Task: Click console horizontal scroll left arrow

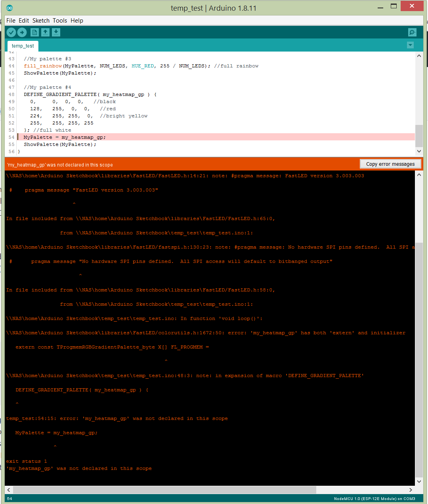Action: coord(9,490)
